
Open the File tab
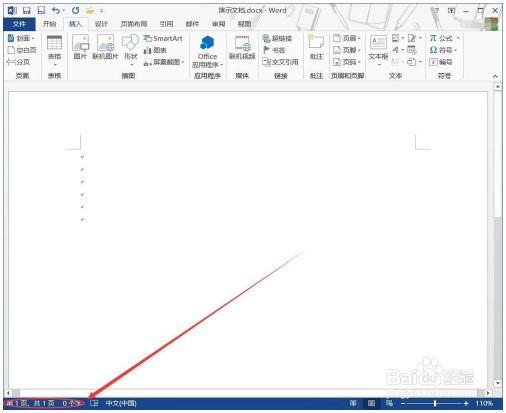coord(19,24)
